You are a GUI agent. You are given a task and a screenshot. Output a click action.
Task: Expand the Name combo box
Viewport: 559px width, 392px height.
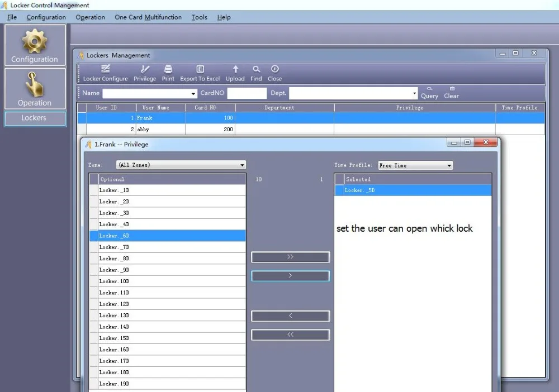point(193,94)
